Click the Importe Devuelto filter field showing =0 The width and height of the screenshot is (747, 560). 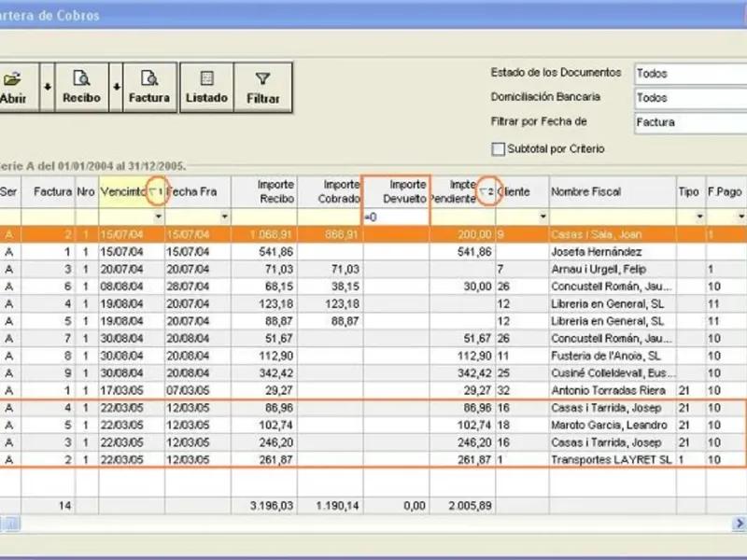395,217
